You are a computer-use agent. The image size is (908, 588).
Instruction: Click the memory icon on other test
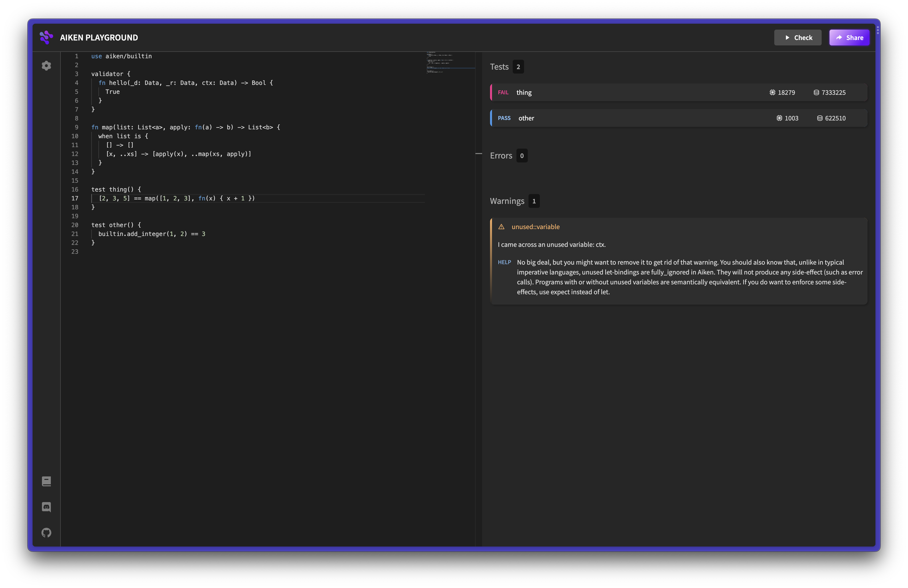point(819,118)
